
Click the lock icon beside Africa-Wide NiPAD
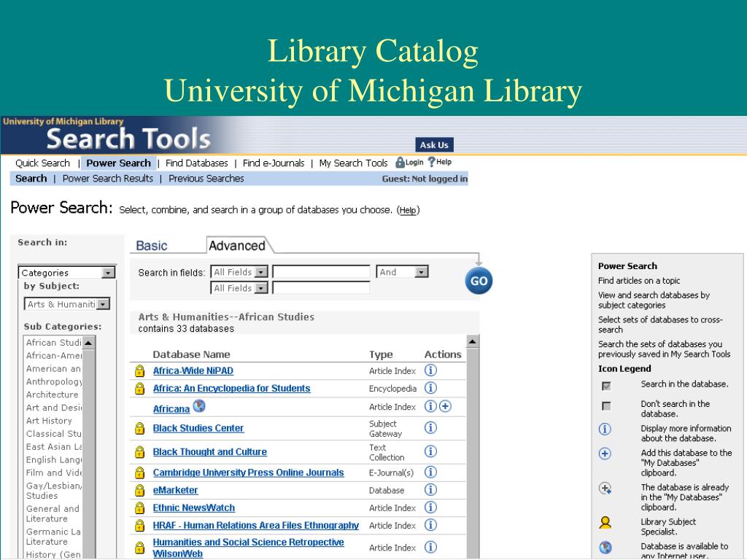(x=139, y=370)
